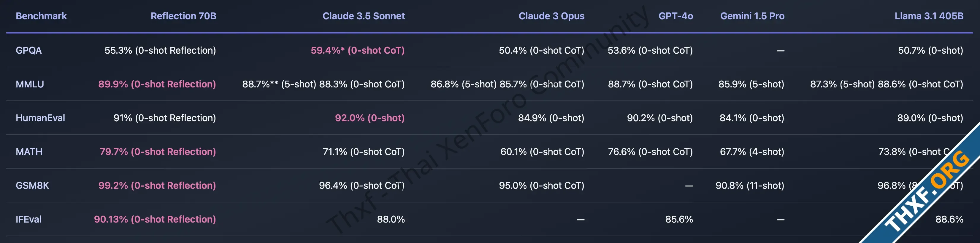The height and width of the screenshot is (243, 980).
Task: Click the highlighted 92.0% HumanEval score
Action: coord(370,118)
